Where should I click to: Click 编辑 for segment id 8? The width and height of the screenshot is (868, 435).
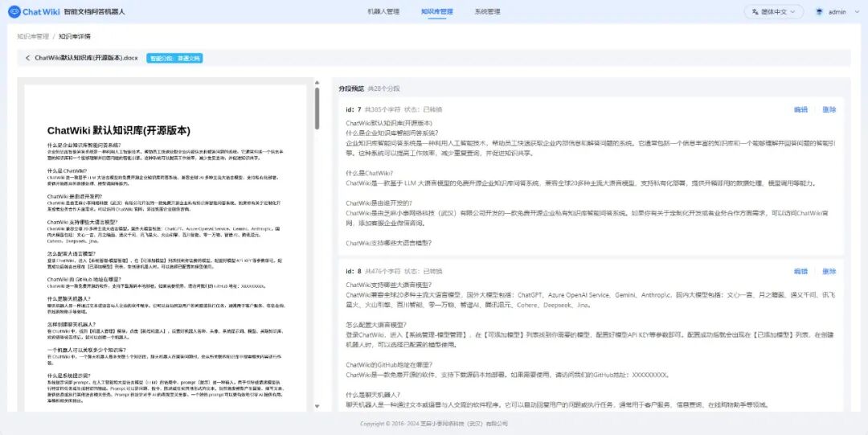point(801,272)
